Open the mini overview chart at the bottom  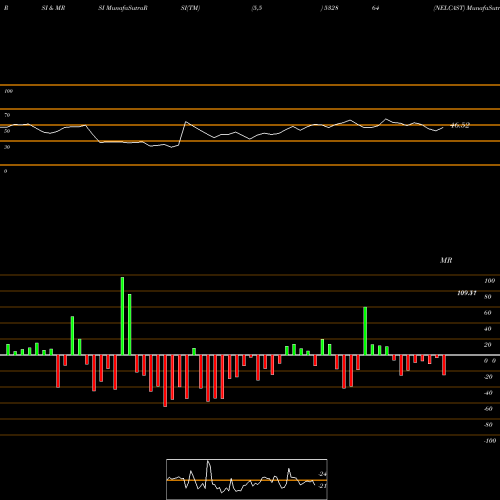coord(247,479)
